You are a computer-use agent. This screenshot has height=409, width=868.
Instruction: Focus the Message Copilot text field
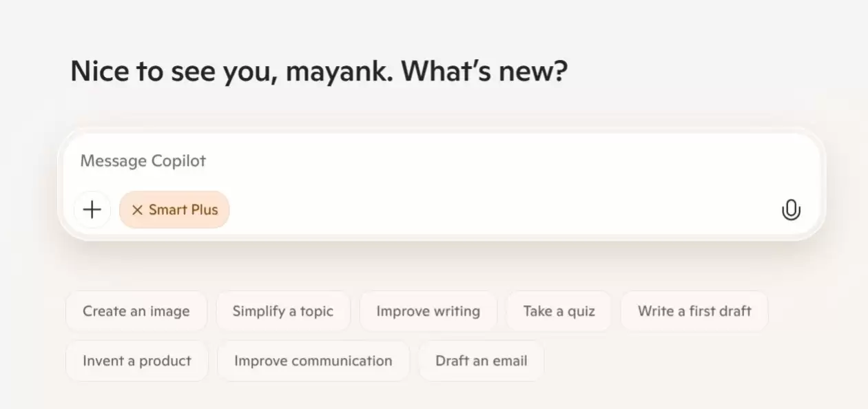click(x=413, y=161)
